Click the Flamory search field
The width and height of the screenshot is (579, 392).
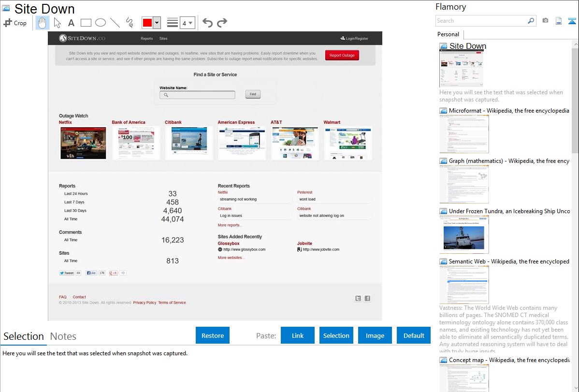tap(481, 21)
